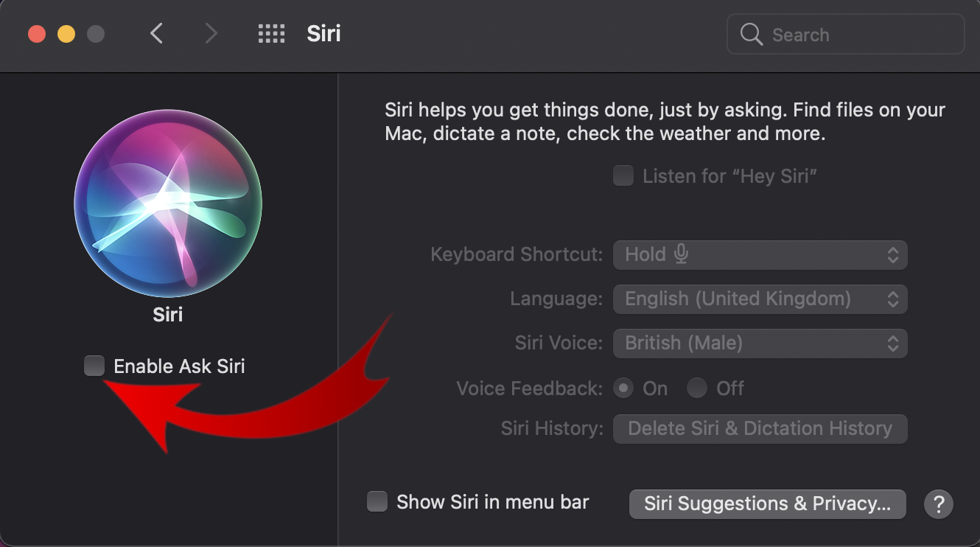
Task: Open the Language dropdown
Action: (x=760, y=299)
